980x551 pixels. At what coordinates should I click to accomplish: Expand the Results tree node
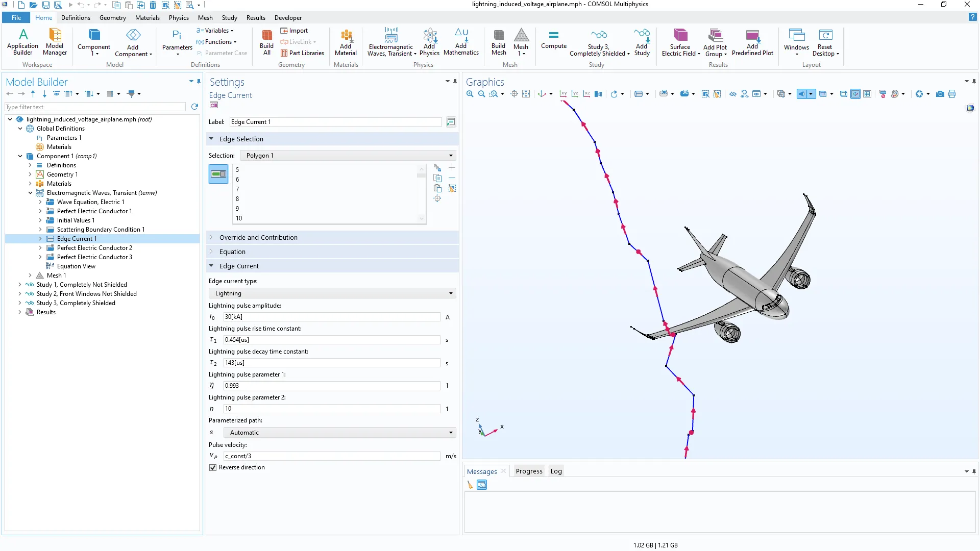pyautogui.click(x=20, y=312)
